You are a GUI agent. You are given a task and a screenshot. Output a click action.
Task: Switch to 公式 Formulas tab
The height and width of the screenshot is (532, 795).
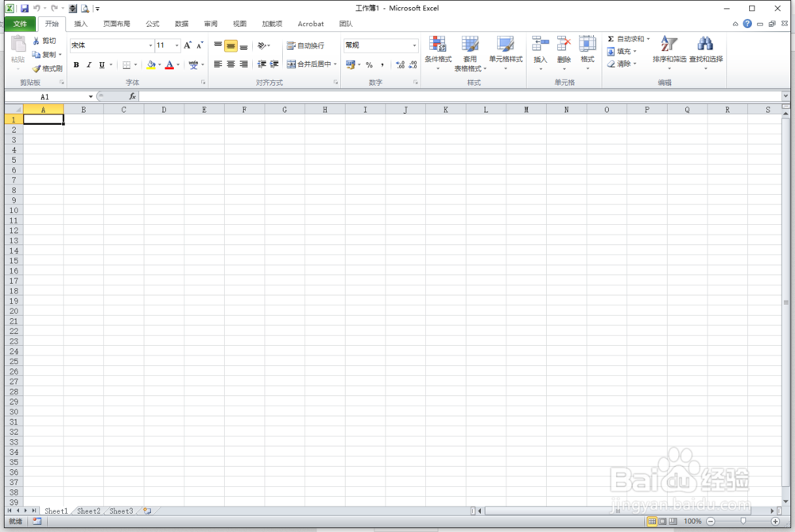coord(153,24)
